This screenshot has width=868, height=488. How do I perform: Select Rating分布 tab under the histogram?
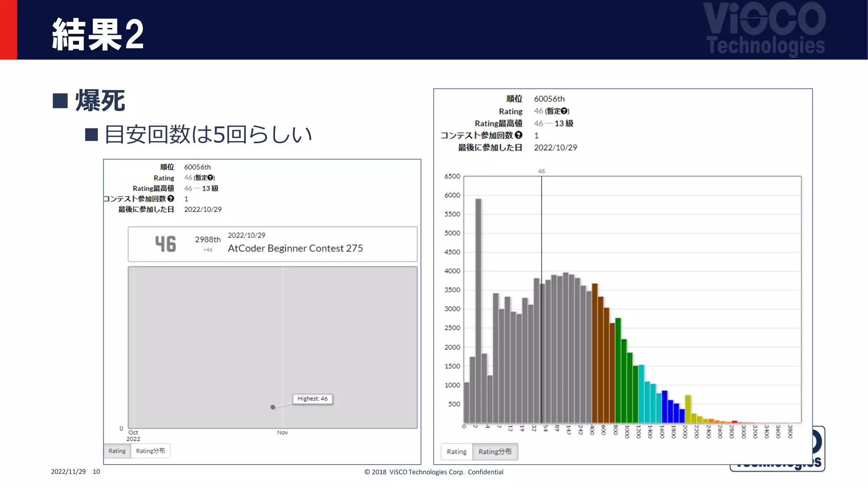[x=495, y=452]
